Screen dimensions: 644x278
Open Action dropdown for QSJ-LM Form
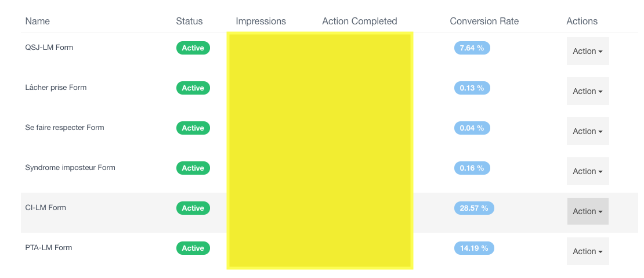click(x=588, y=51)
